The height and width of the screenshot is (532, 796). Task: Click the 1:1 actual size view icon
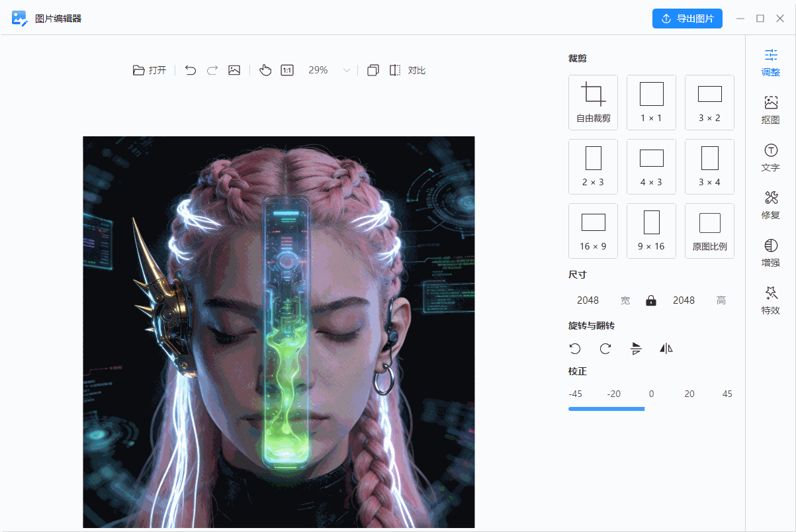point(287,69)
